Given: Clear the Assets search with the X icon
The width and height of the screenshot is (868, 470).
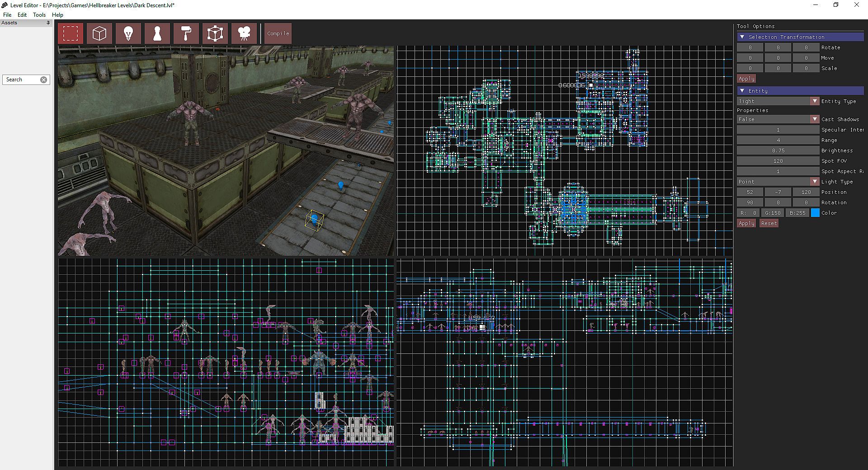Looking at the screenshot, I should click(43, 80).
